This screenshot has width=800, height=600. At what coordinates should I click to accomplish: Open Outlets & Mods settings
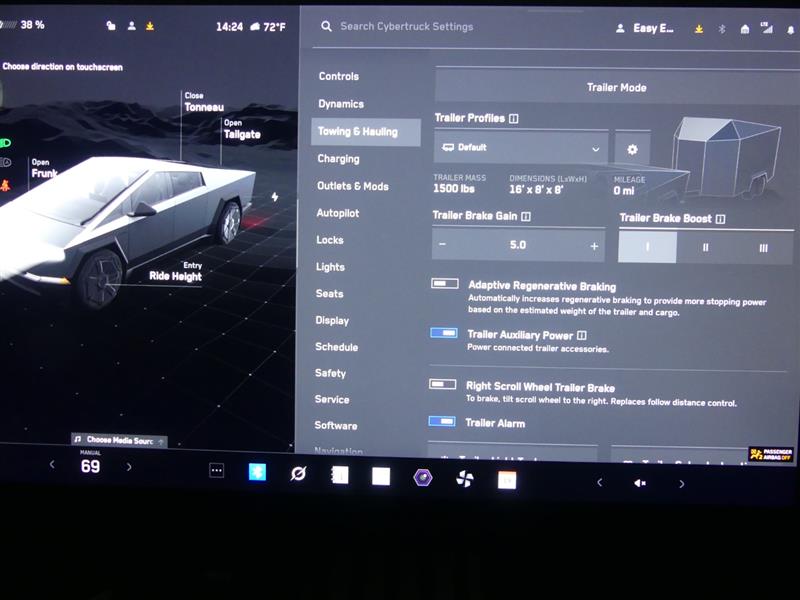(353, 186)
